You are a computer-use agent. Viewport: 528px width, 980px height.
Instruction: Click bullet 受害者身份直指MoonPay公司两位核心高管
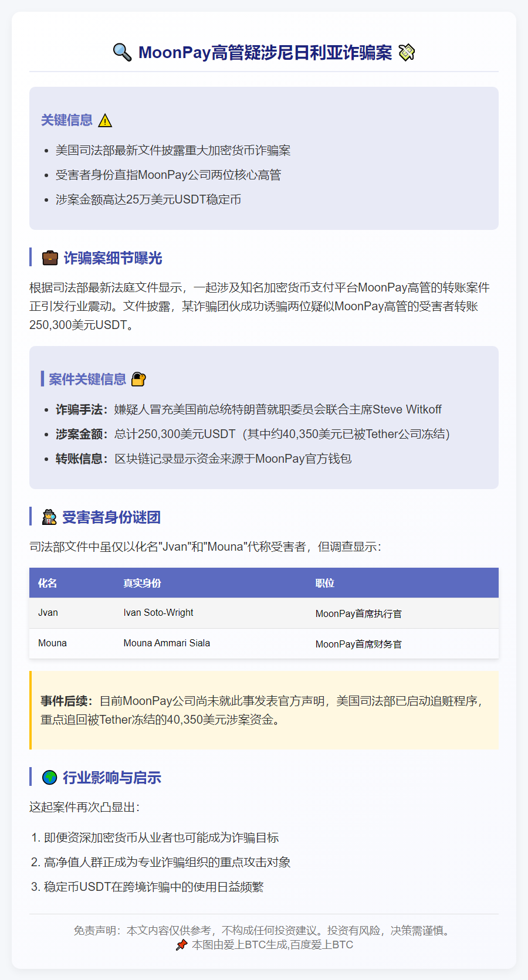point(168,175)
